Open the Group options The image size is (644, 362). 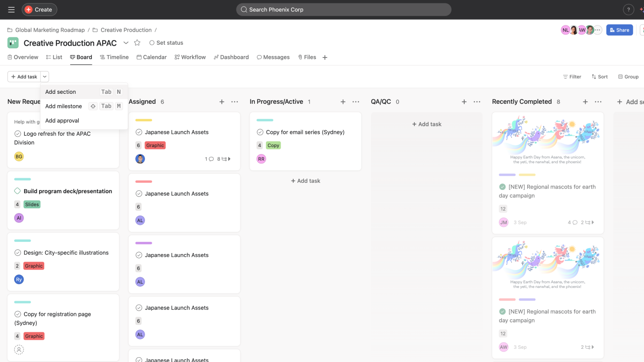pos(628,76)
